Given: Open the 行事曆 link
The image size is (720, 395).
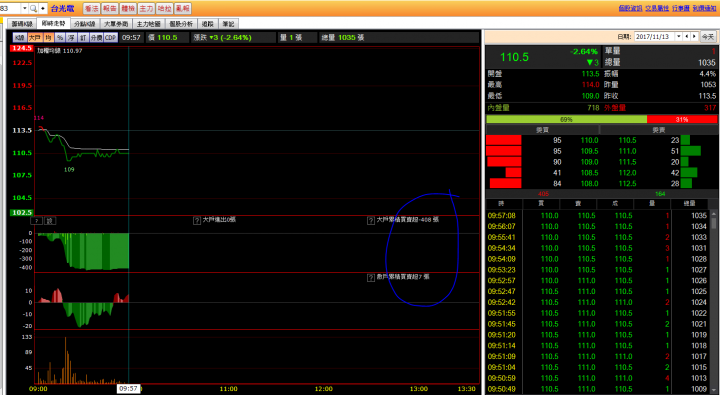Looking at the screenshot, I should point(681,8).
